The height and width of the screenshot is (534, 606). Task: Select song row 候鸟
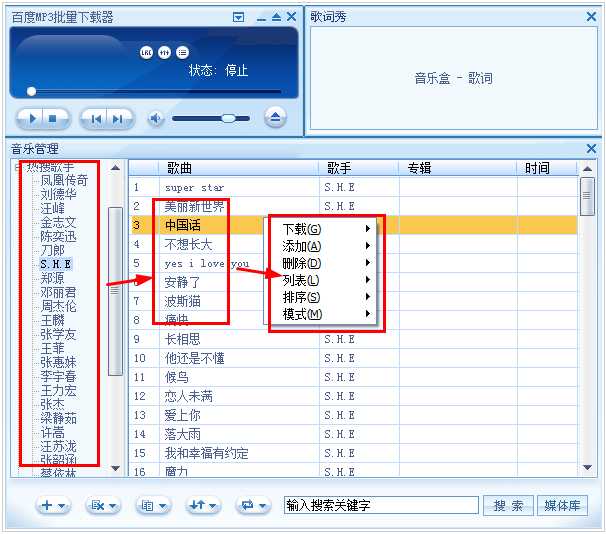point(353,377)
